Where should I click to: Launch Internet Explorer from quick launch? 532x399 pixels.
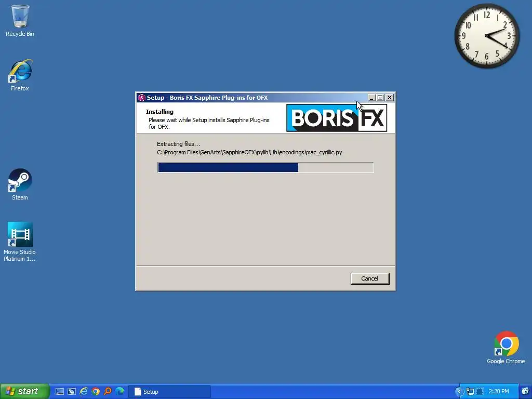[x=84, y=392]
